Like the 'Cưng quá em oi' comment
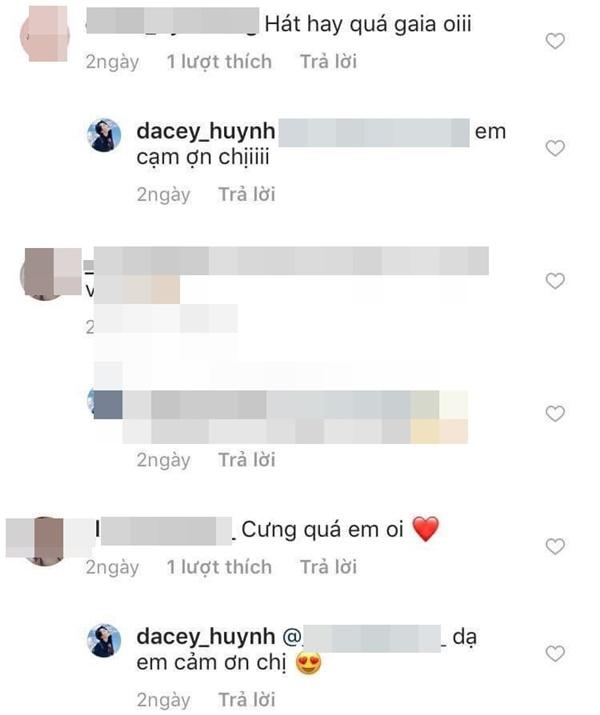The image size is (600, 715). (x=555, y=546)
